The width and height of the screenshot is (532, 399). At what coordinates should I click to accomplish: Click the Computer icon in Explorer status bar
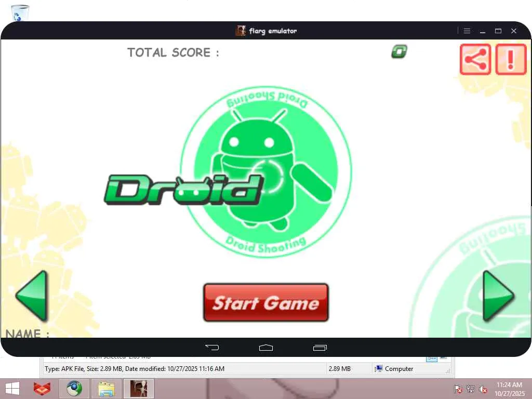pos(379,368)
